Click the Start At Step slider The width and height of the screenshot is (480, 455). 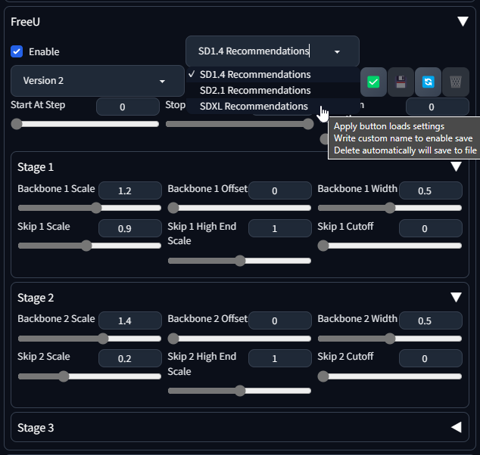[85, 124]
